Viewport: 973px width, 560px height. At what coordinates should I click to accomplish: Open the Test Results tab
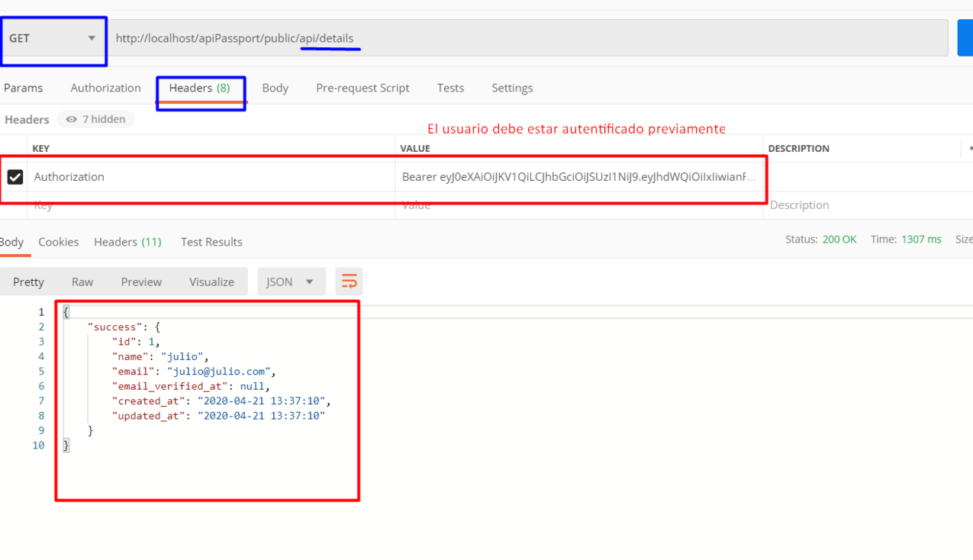pyautogui.click(x=211, y=242)
